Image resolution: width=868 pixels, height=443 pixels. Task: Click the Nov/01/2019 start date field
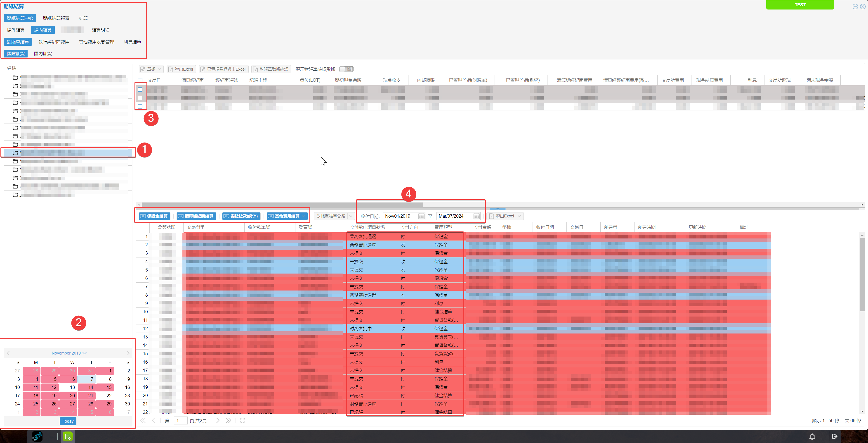pos(400,216)
